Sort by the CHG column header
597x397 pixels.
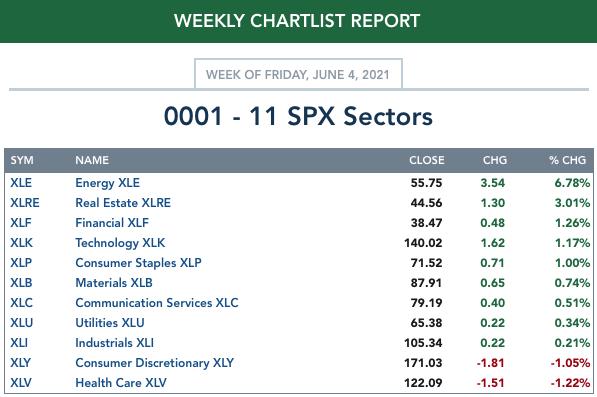coord(495,160)
